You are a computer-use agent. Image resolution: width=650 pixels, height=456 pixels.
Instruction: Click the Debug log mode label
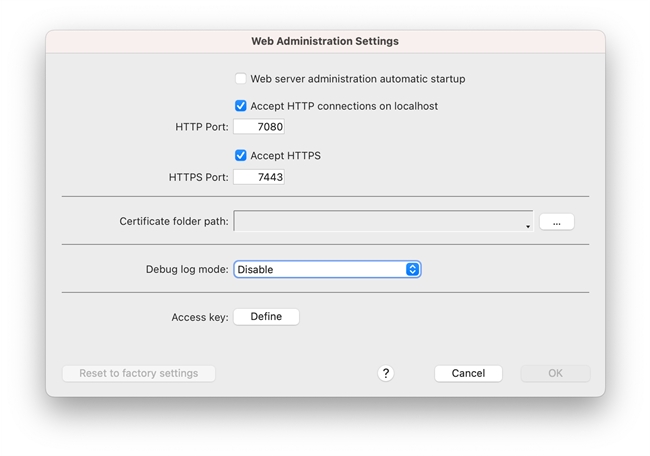[x=187, y=270]
